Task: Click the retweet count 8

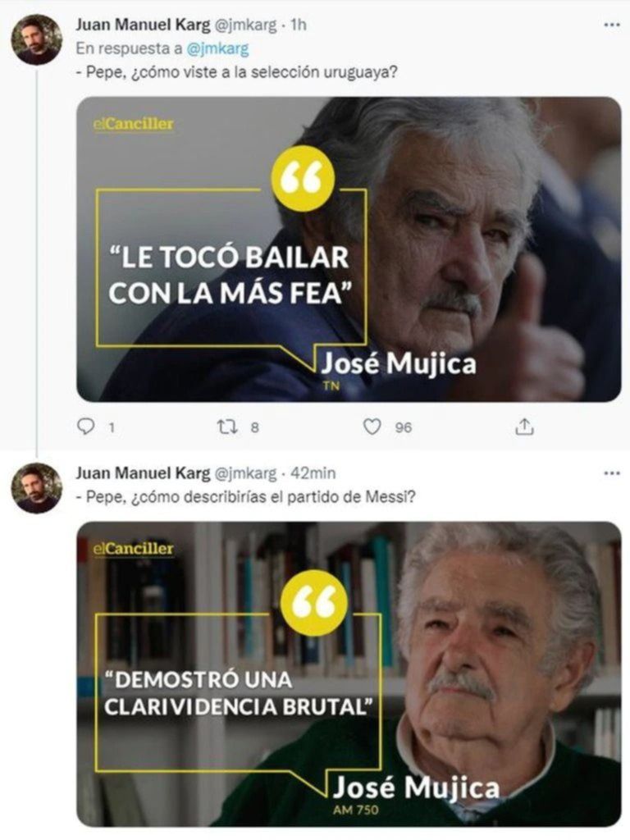Action: tap(255, 427)
